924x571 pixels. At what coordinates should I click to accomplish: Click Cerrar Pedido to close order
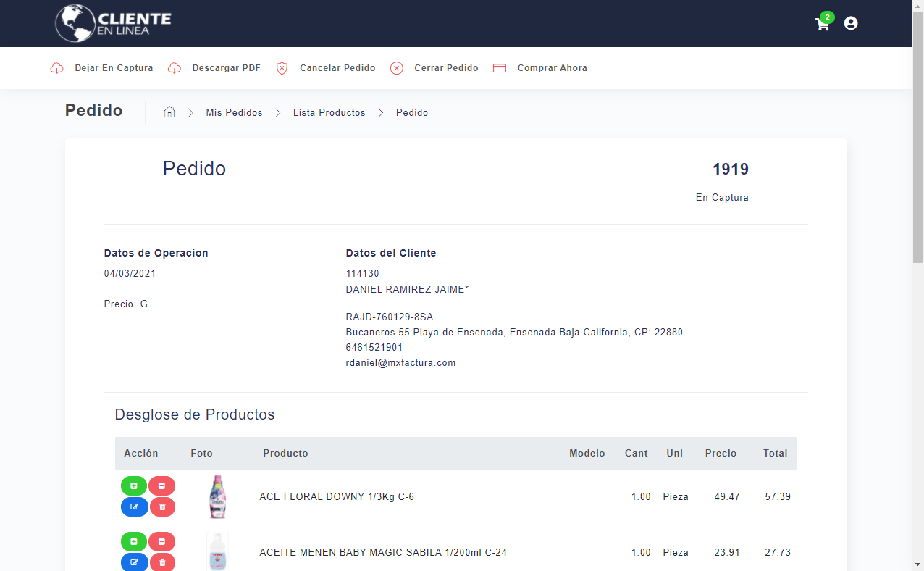pyautogui.click(x=434, y=68)
